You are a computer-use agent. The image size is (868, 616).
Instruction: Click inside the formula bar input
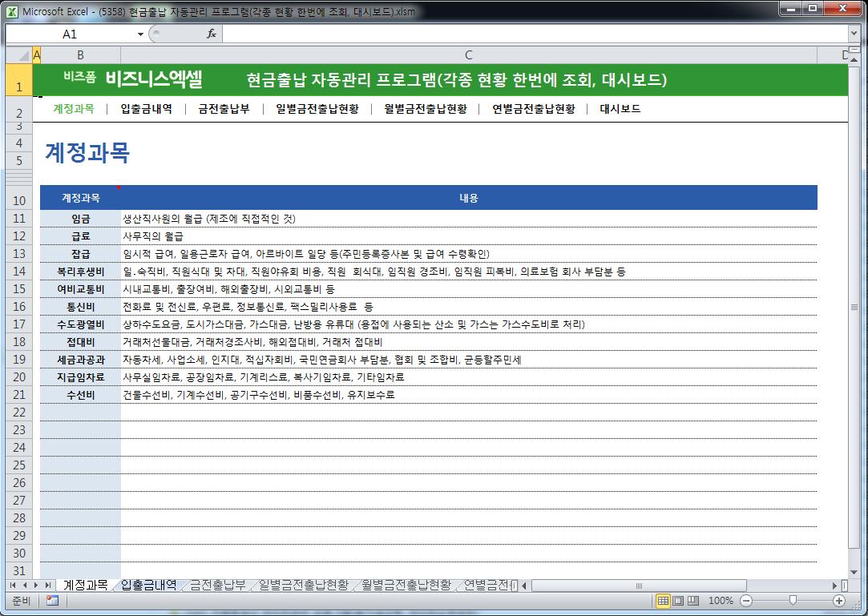pos(535,34)
